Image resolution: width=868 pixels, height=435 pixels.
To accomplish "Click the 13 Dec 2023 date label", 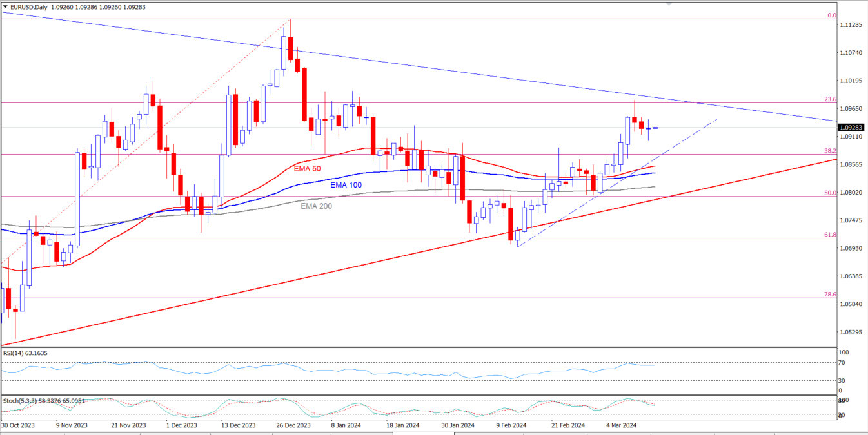I will coord(239,425).
